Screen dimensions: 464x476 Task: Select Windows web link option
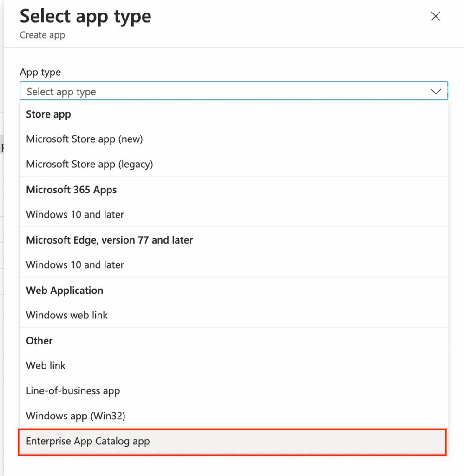tap(66, 315)
